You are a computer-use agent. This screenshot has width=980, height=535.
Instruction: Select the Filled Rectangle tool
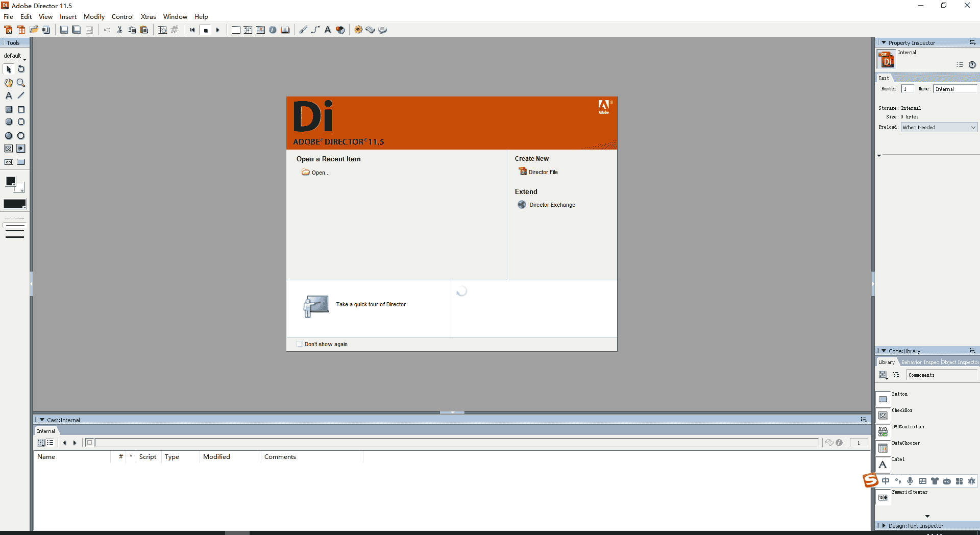point(9,109)
